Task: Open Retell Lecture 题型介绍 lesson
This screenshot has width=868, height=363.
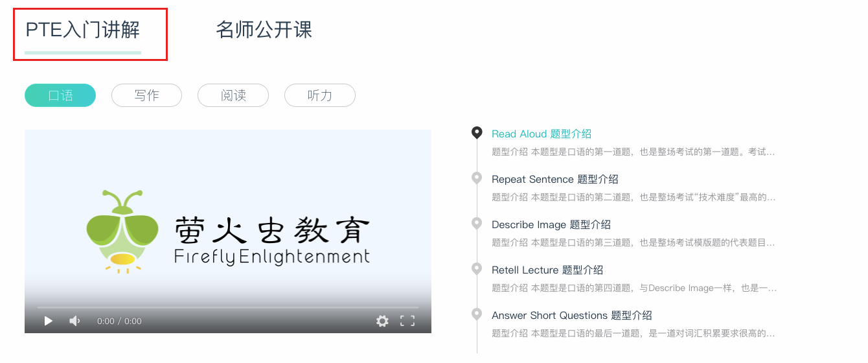Action: pyautogui.click(x=547, y=270)
